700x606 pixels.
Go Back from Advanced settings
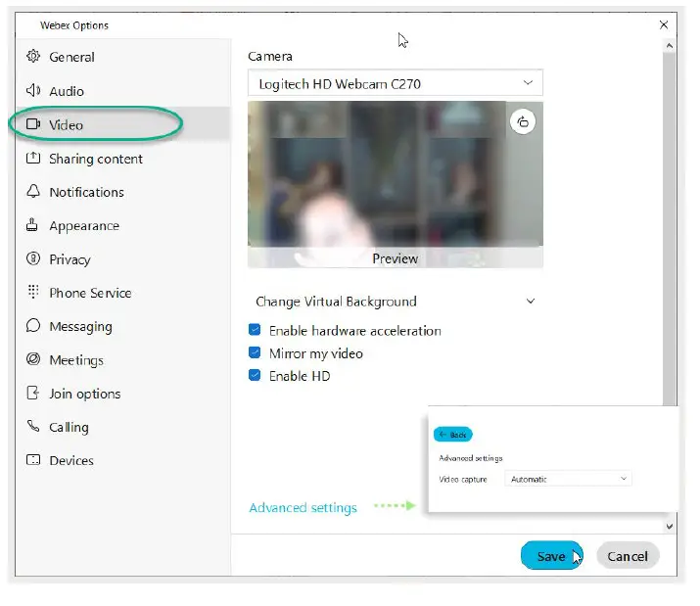pos(453,435)
